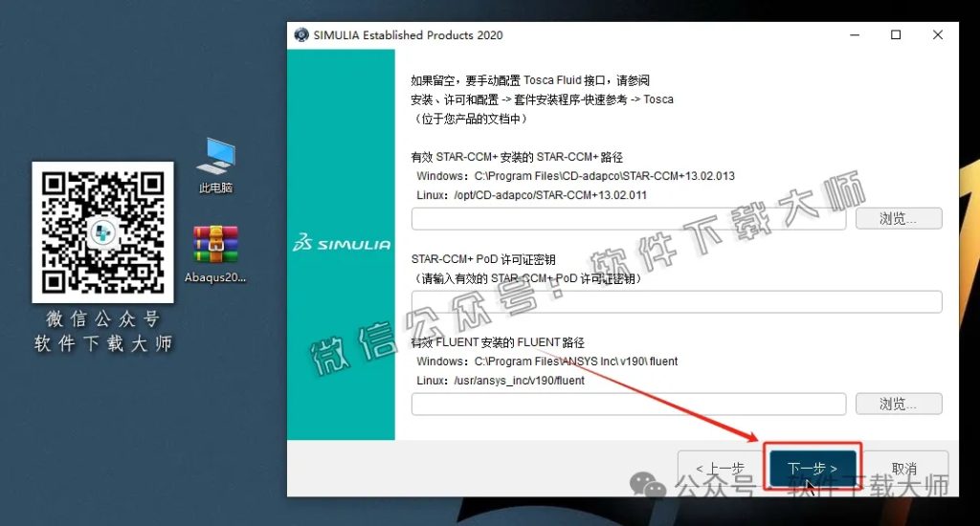Image resolution: width=980 pixels, height=526 pixels.
Task: Close the SIMULIA installer window
Action: pyautogui.click(x=938, y=35)
